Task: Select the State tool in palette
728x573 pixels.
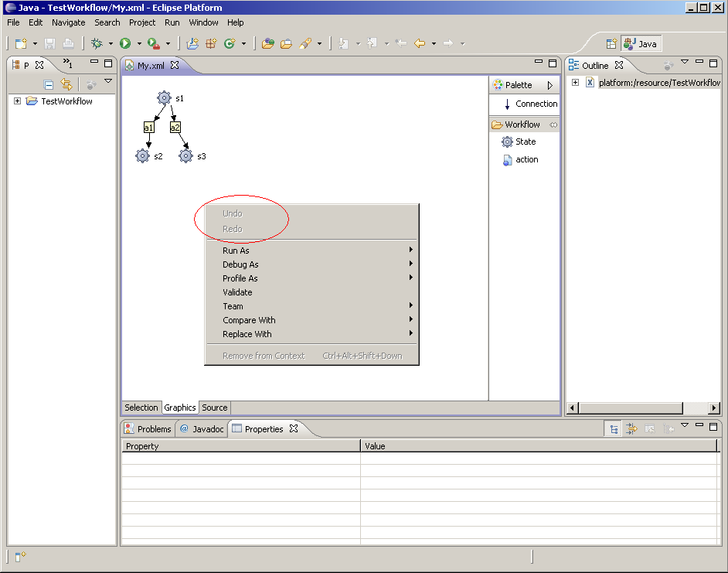Action: pyautogui.click(x=525, y=142)
